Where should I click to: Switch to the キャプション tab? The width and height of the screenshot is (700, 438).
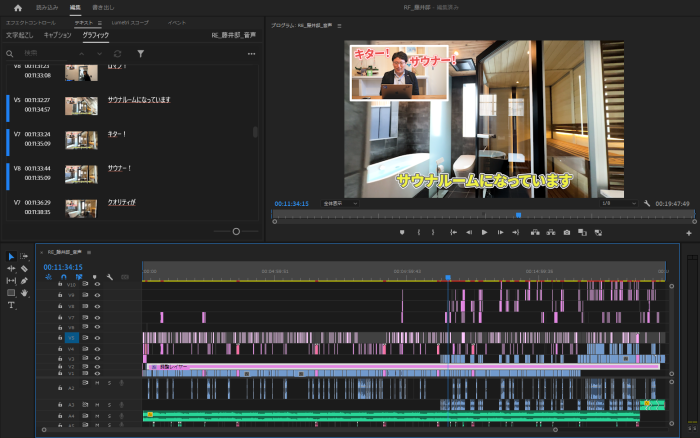coord(58,35)
